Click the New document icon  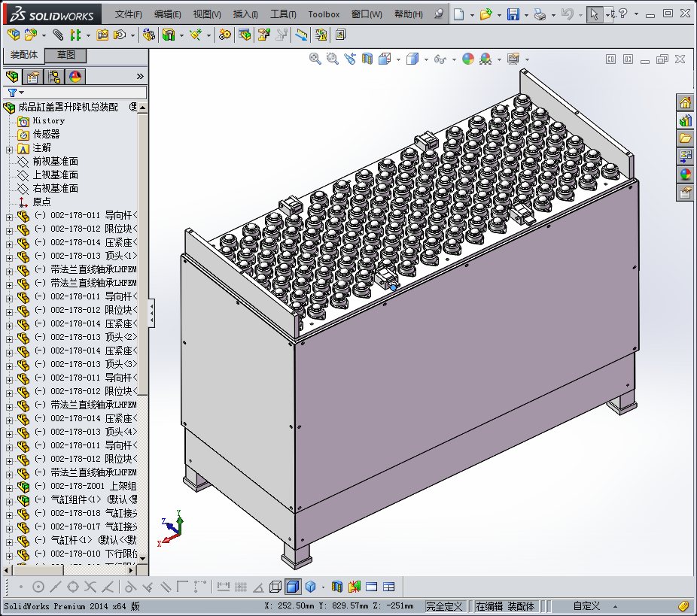458,14
